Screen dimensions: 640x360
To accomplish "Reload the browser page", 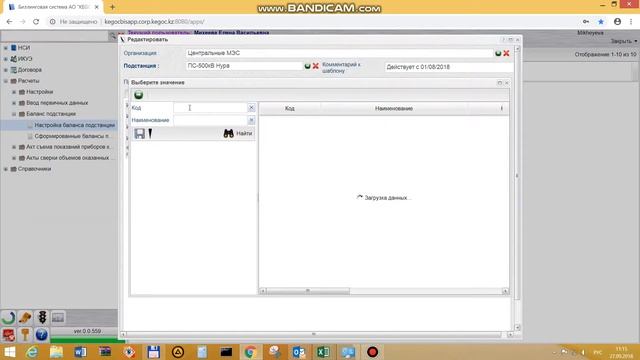I will click(36, 22).
